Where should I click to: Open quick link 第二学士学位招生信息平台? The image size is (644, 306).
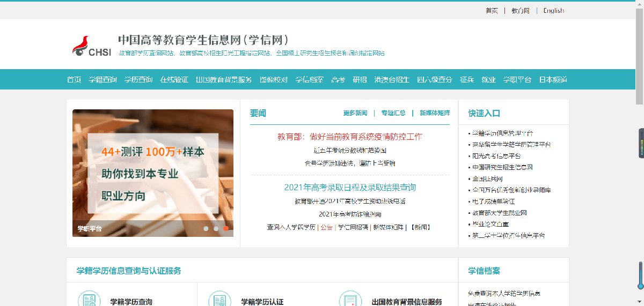509,235
